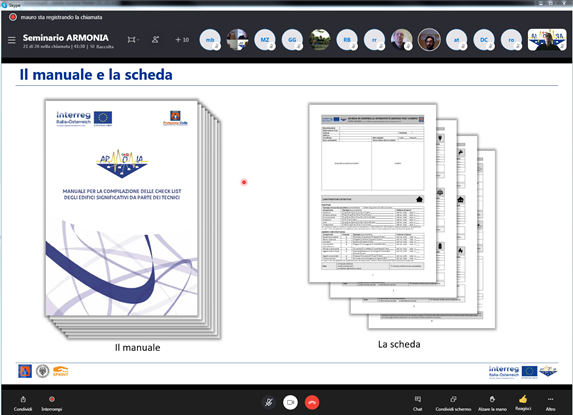Click 'mauro sta registrando la chiamata' notice

(61, 17)
